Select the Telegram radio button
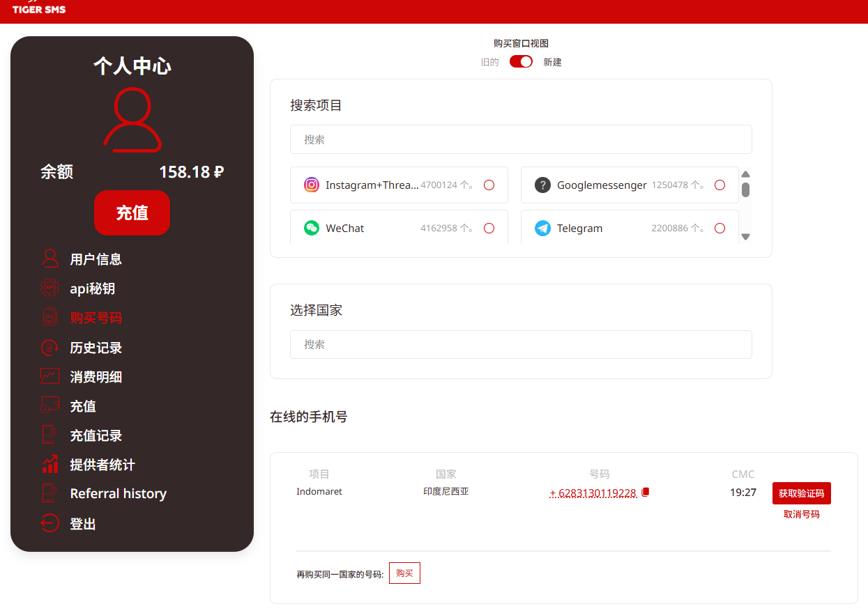868x611 pixels. coord(719,228)
